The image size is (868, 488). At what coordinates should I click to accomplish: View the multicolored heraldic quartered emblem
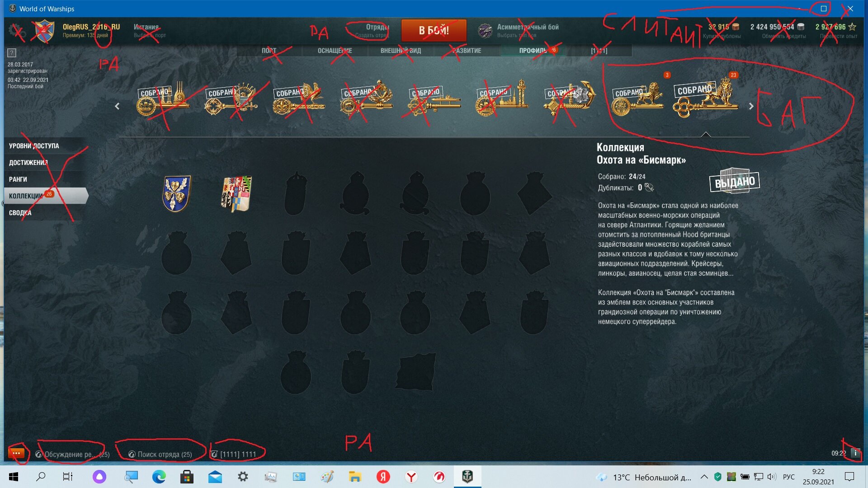click(x=236, y=194)
